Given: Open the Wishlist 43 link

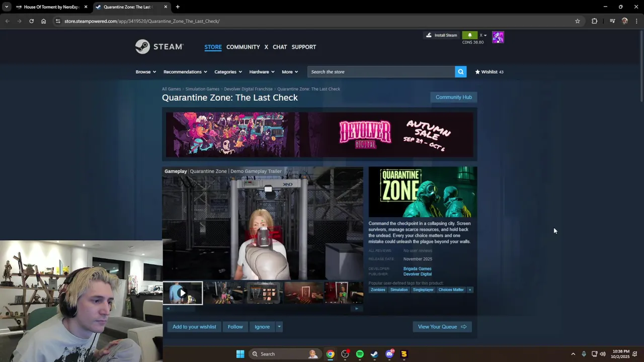Looking at the screenshot, I should (489, 72).
